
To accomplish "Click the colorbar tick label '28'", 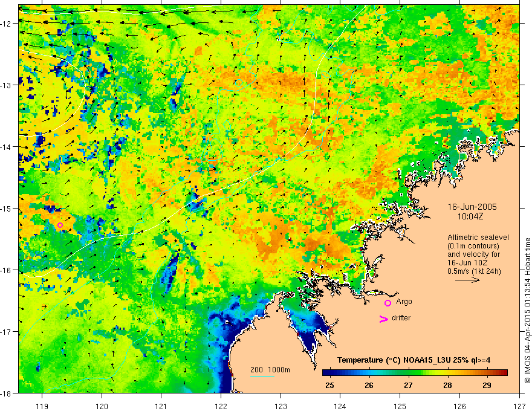I will 447,386.
